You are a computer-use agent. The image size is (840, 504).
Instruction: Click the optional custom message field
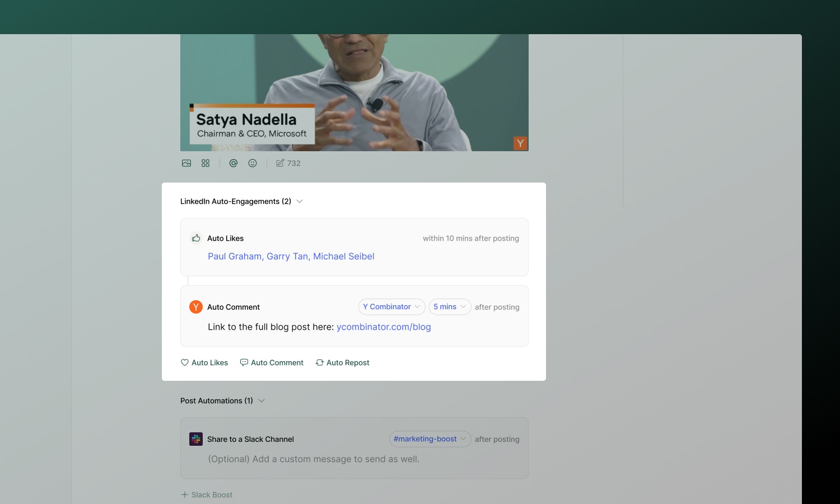coord(314,459)
